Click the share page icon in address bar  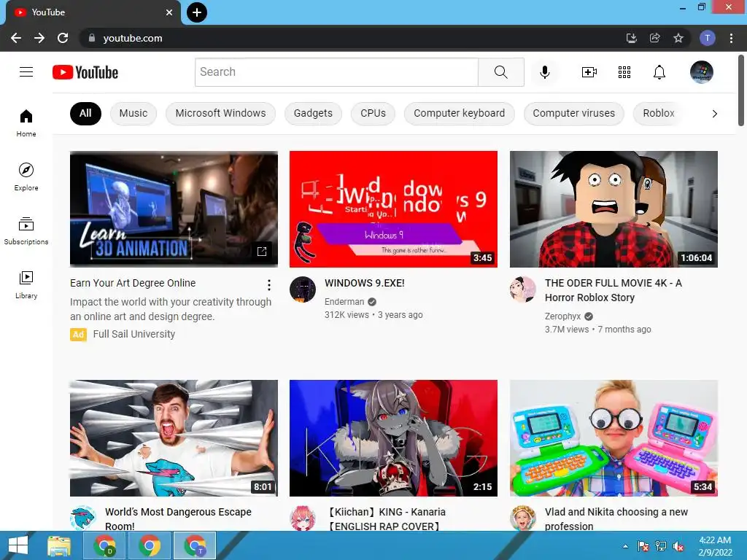click(655, 38)
